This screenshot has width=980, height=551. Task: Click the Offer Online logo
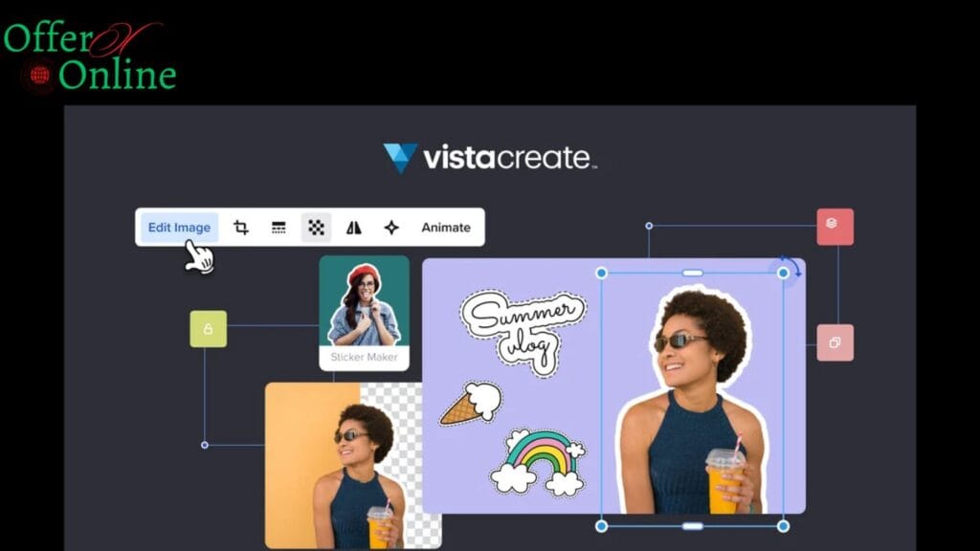pos(89,57)
